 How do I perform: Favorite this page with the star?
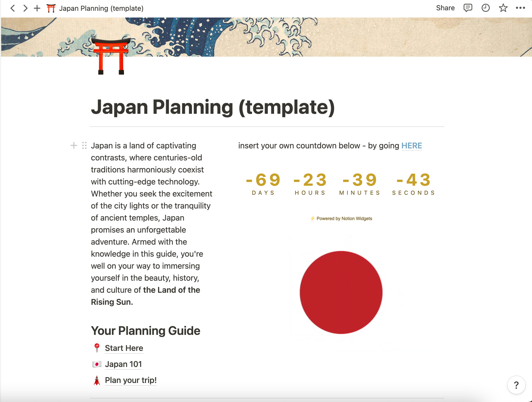[503, 8]
